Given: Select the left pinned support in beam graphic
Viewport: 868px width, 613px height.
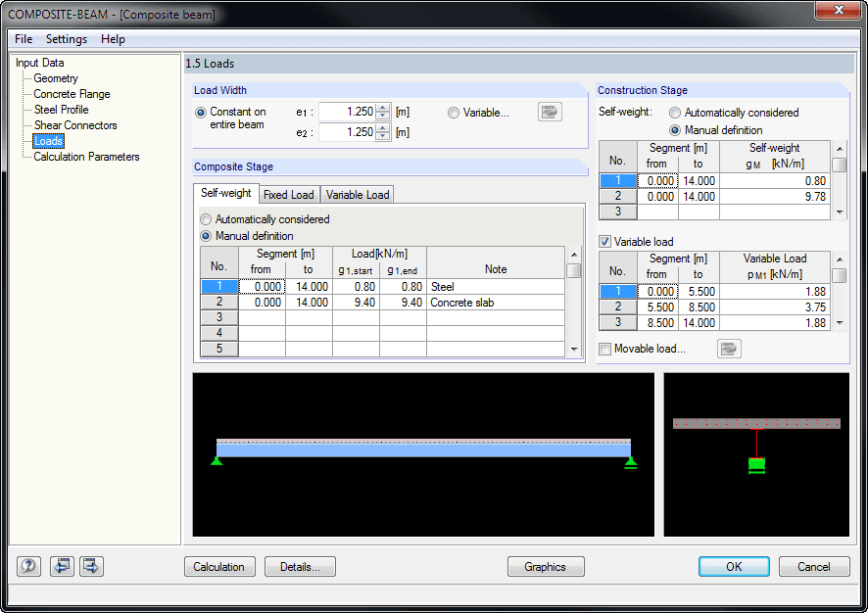Looking at the screenshot, I should 217,460.
